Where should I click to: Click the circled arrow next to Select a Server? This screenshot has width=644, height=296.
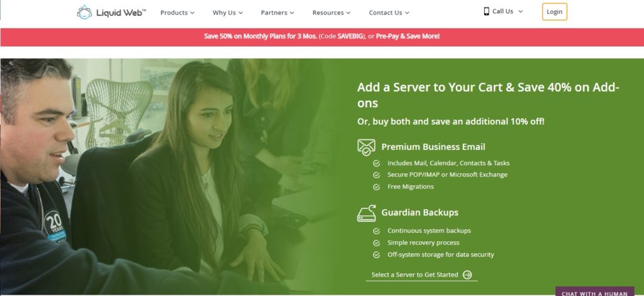pos(467,275)
